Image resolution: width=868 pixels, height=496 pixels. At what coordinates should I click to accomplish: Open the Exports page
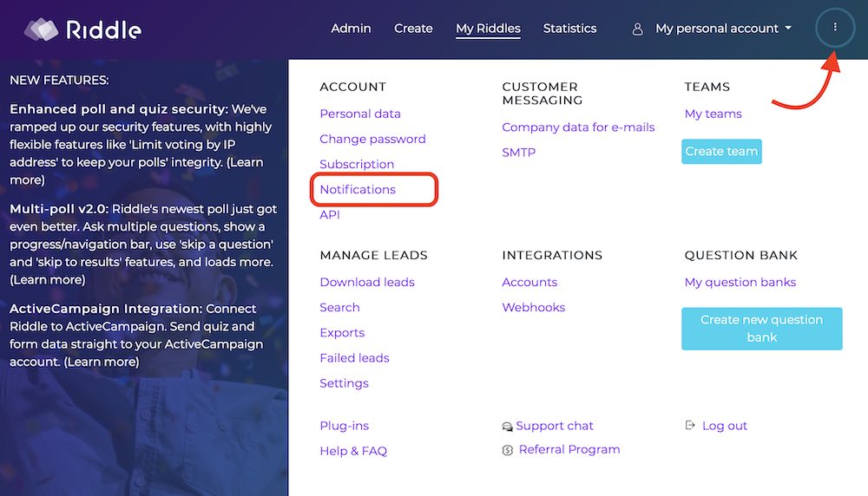click(x=342, y=333)
